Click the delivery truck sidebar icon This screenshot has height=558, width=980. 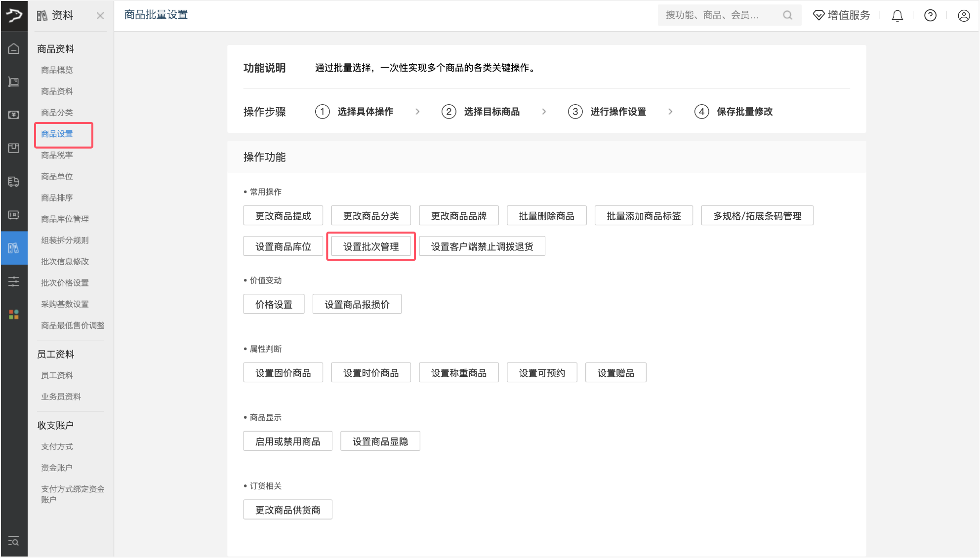(14, 181)
